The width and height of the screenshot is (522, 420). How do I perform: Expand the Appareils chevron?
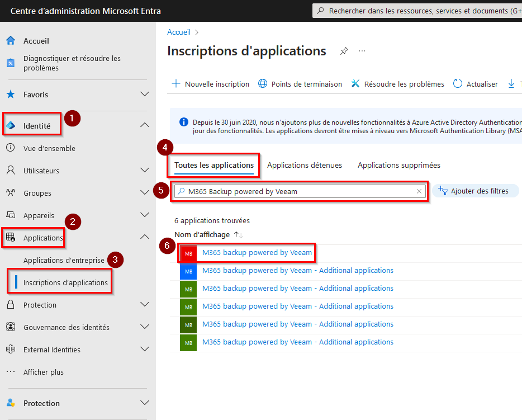[x=145, y=215]
